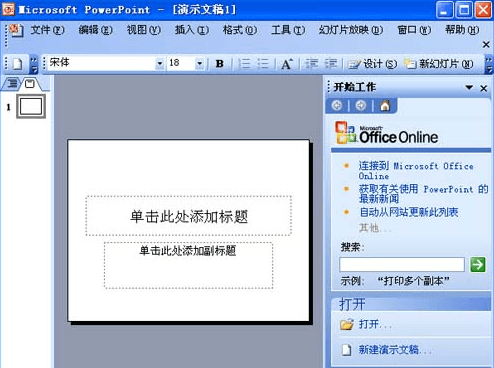Click the PowerPoint title bar icon
The width and height of the screenshot is (494, 368).
pos(8,9)
